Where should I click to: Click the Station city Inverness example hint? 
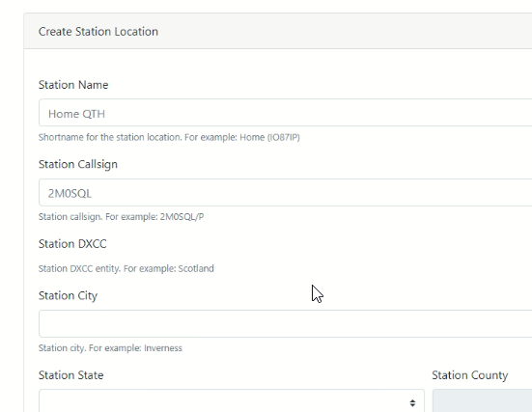(x=110, y=348)
